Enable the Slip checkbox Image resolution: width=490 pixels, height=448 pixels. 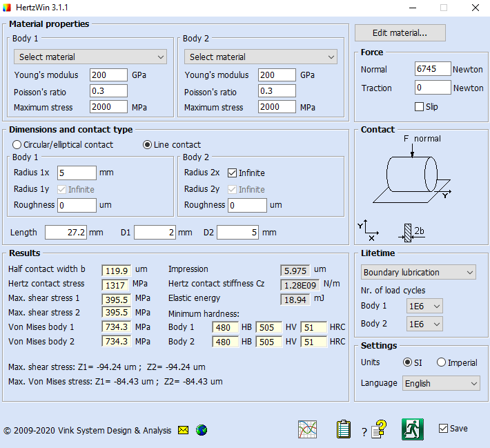tap(419, 106)
